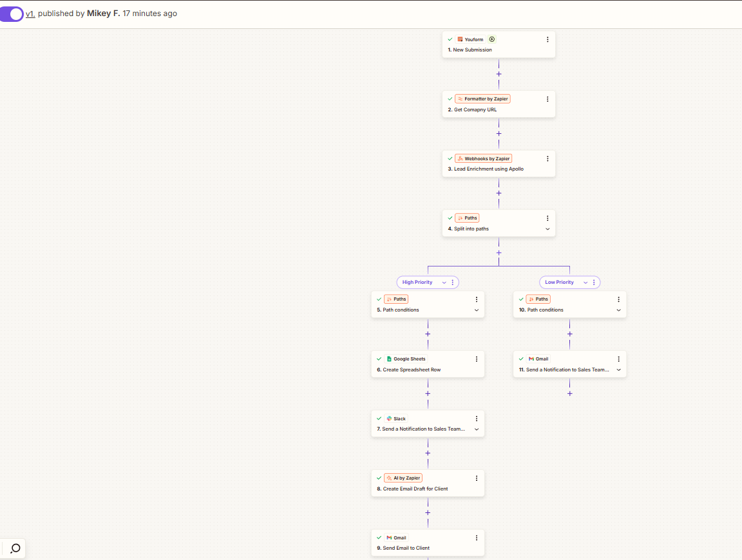742x560 pixels.
Task: Add step after step 11 Gmail notification
Action: (570, 394)
